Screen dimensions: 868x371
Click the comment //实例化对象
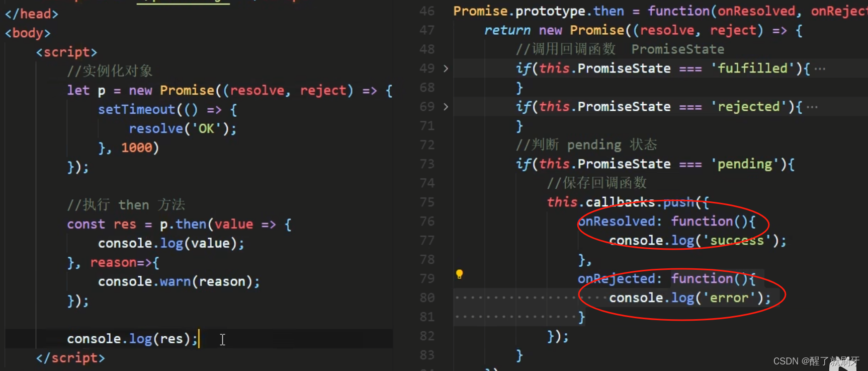coord(110,71)
